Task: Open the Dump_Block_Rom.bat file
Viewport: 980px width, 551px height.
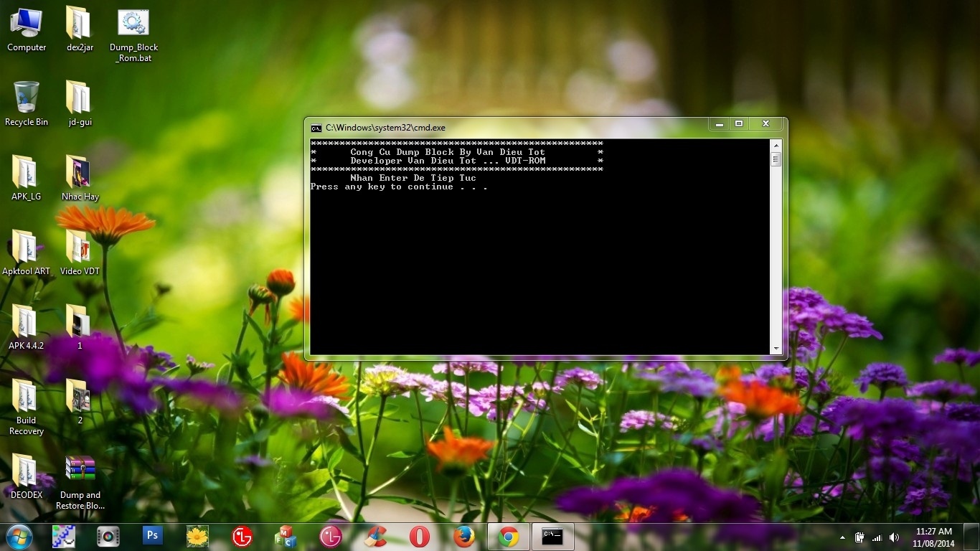Action: click(x=133, y=24)
